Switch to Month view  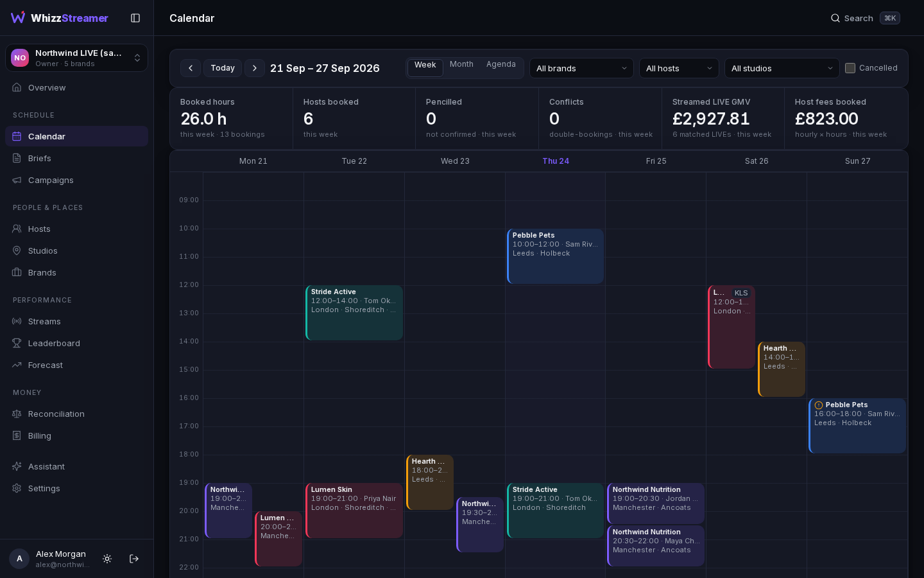461,64
